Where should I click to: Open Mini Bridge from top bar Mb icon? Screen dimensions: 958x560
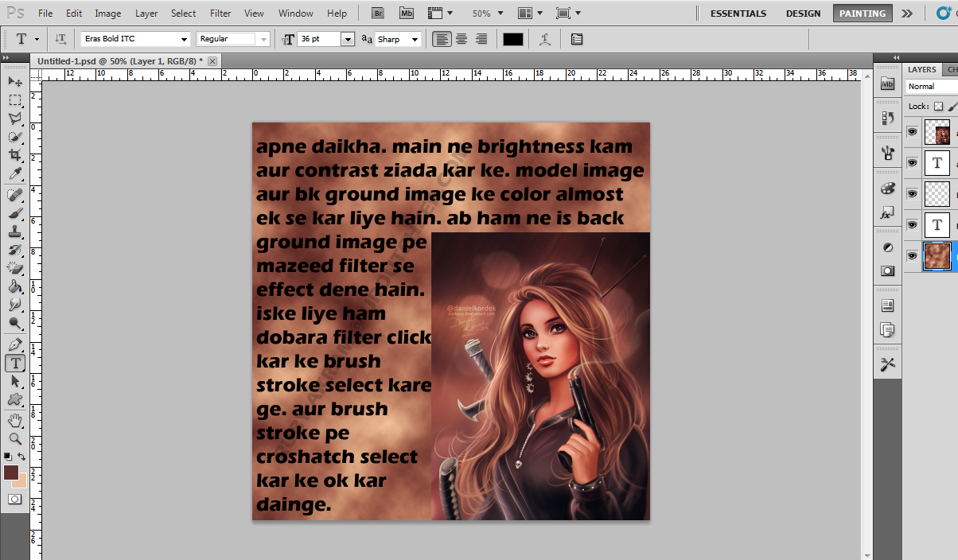click(407, 14)
